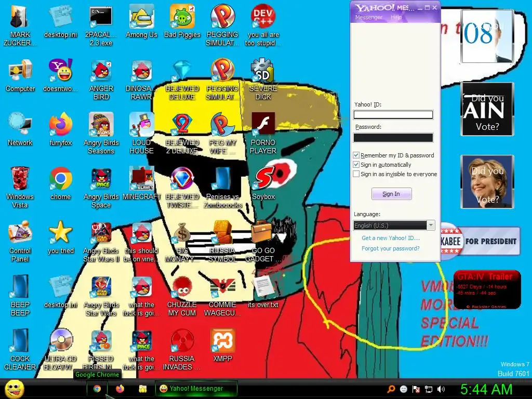
Task: Open the furryfox Firefox shortcut
Action: pos(60,129)
